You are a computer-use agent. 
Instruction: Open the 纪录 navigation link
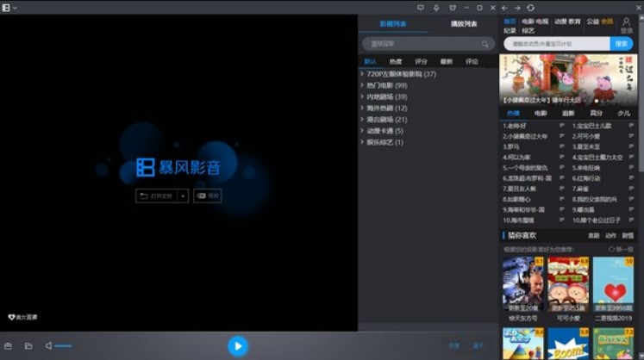(x=510, y=31)
